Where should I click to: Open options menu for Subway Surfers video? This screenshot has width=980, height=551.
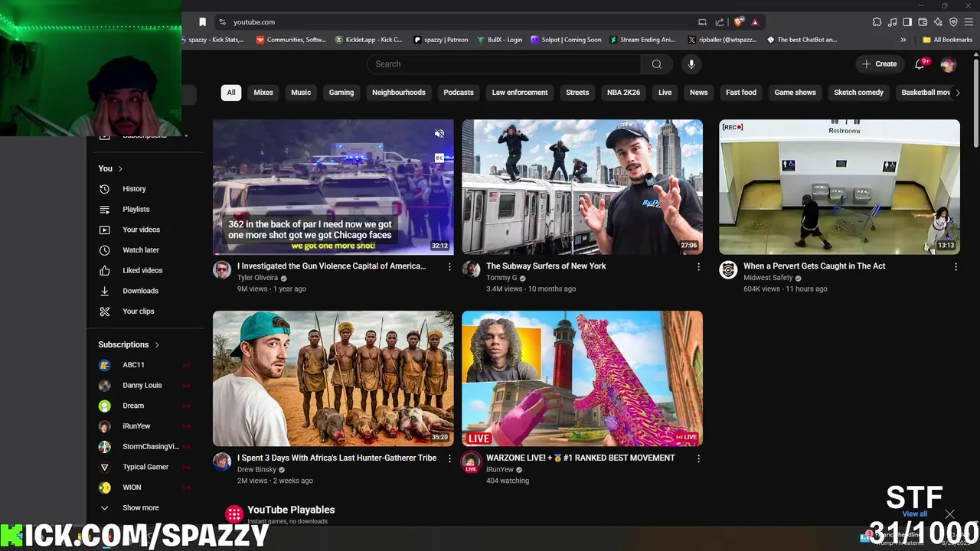tap(698, 267)
